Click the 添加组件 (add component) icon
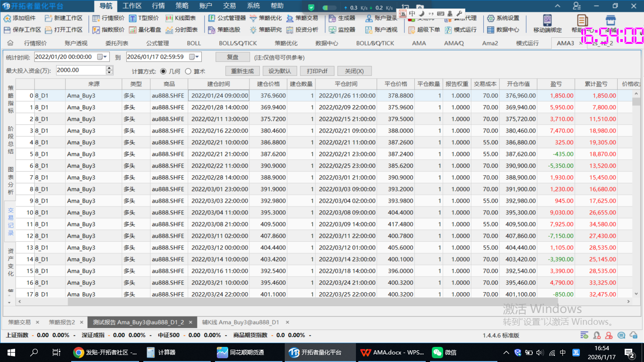644x362 pixels. (x=7, y=18)
